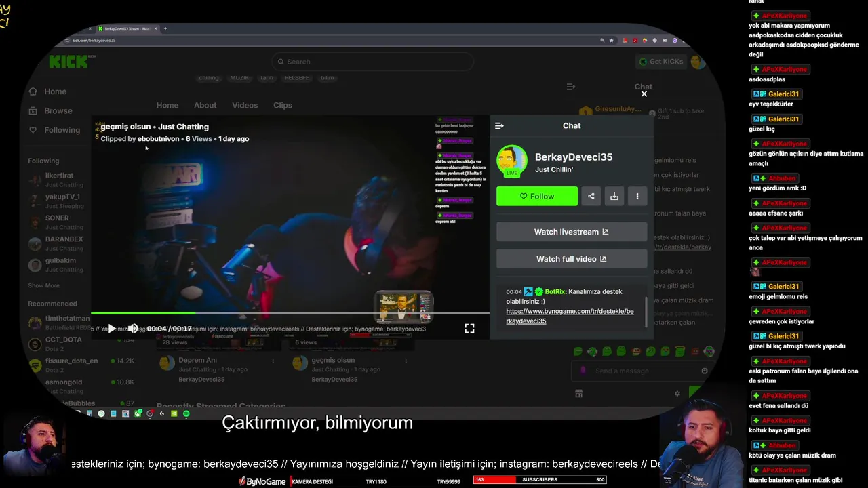The image size is (868, 488).
Task: Click the Send a message chat field
Action: click(641, 371)
